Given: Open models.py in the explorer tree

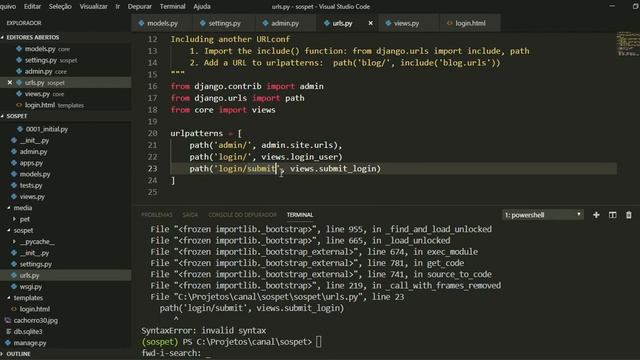Looking at the screenshot, I should point(66,174).
